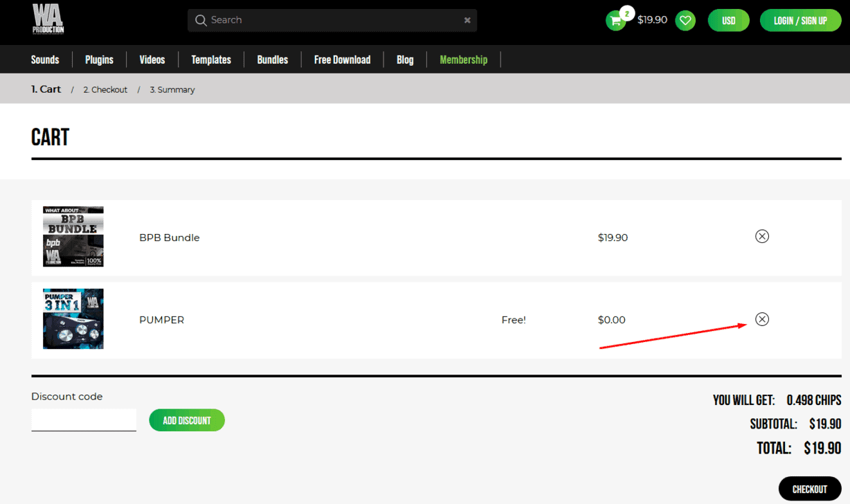Open the shopping cart icon
Viewport: 850px width, 504px height.
(x=615, y=21)
